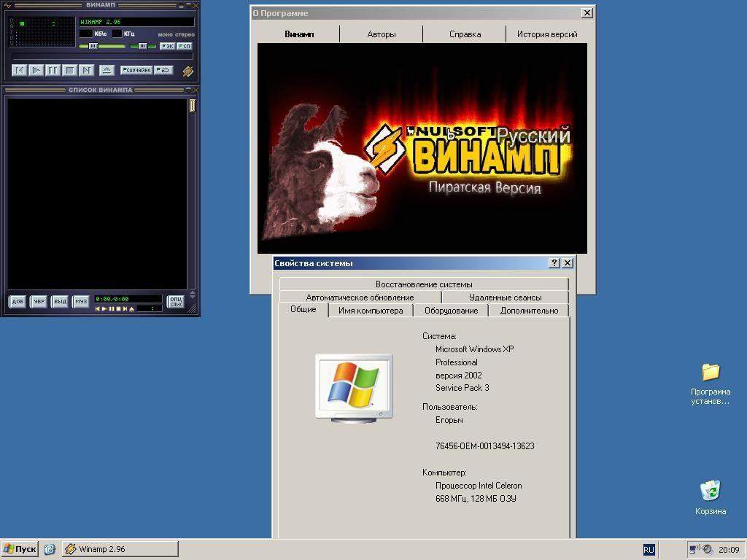
Task: Stop playback with the Winamp stop button
Action: (x=69, y=71)
